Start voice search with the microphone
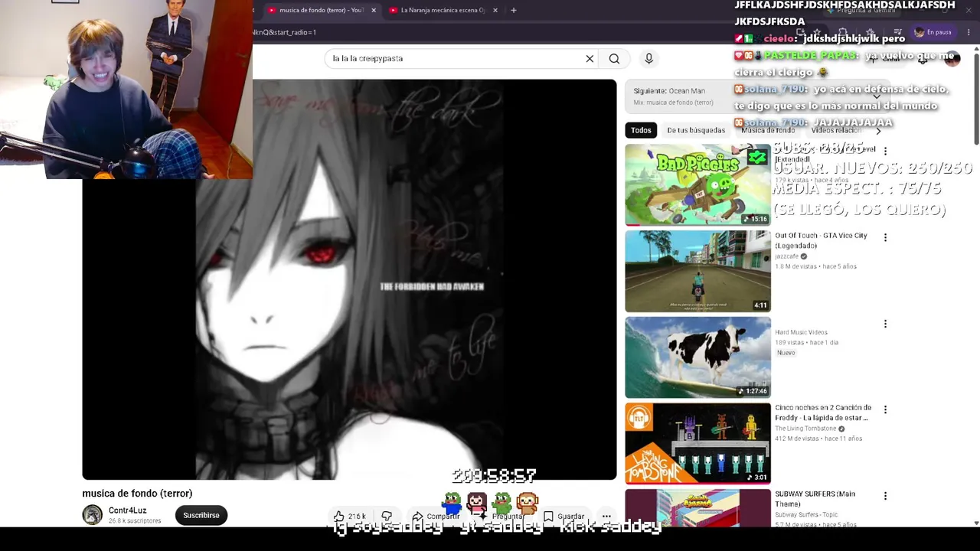This screenshot has width=980, height=551. click(648, 58)
